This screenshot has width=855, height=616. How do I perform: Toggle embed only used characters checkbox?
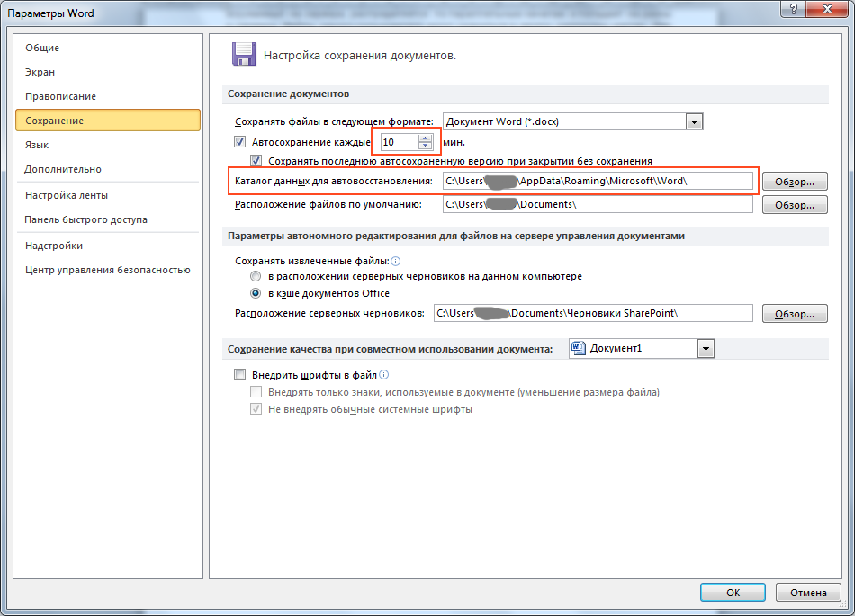256,391
